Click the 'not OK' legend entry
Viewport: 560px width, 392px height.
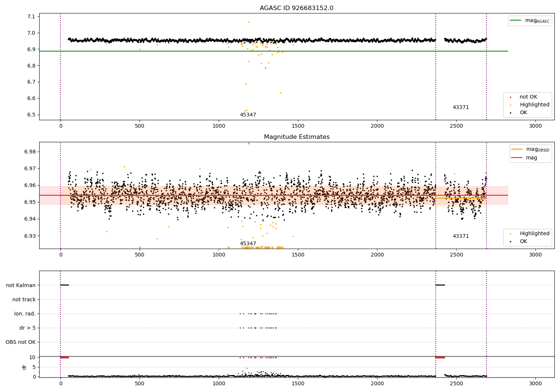pyautogui.click(x=524, y=97)
